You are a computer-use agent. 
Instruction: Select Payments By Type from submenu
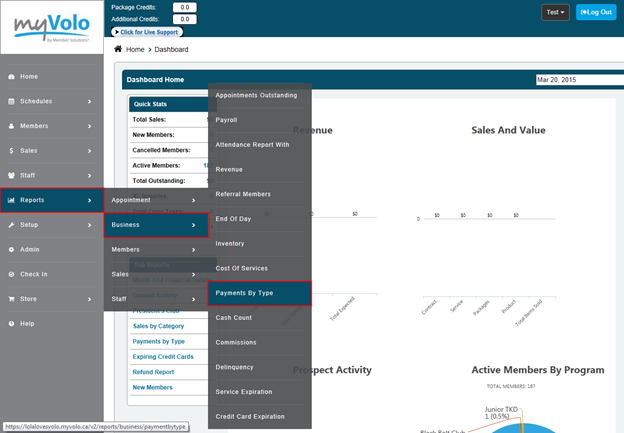click(x=259, y=292)
